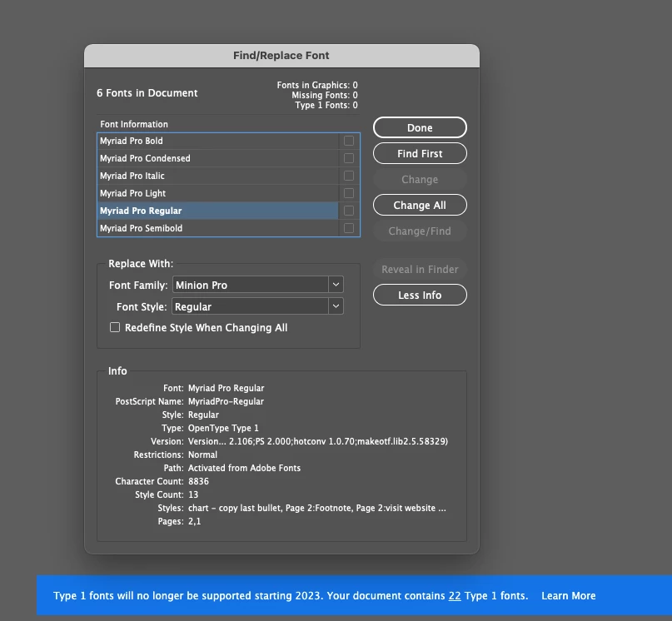Click Learn More in Type 1 fonts banner
This screenshot has height=621, width=672.
click(x=568, y=596)
